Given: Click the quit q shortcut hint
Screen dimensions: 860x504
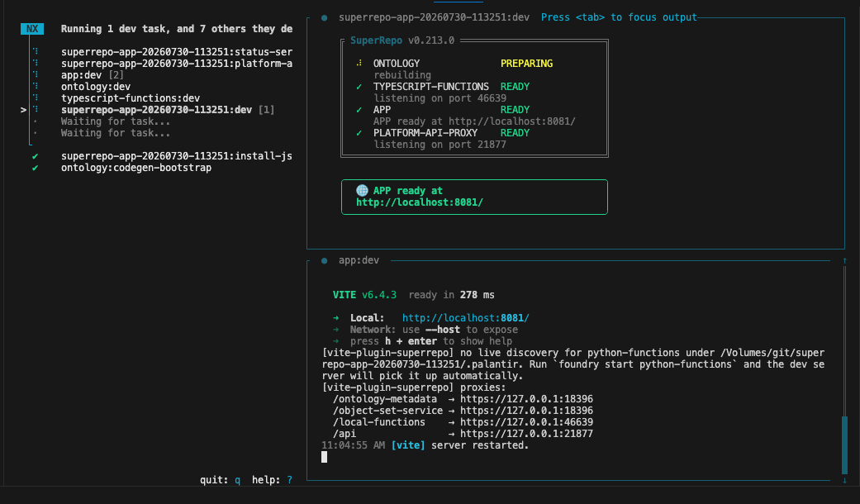Looking at the screenshot, I should pyautogui.click(x=220, y=480).
